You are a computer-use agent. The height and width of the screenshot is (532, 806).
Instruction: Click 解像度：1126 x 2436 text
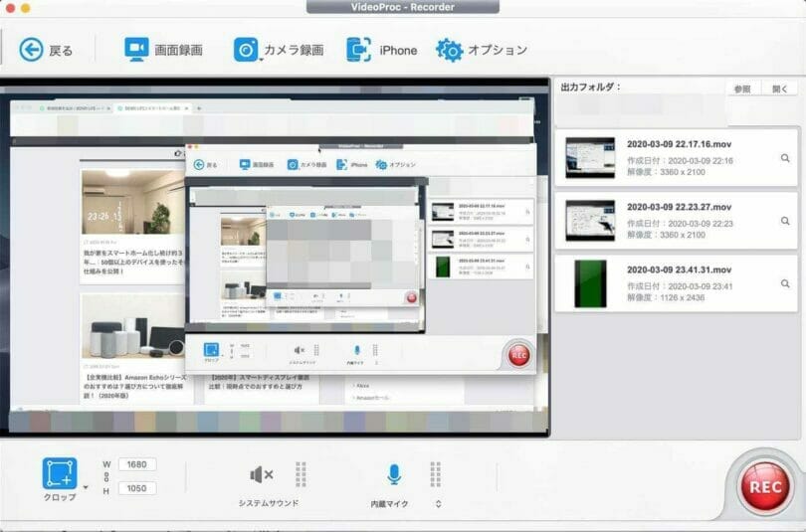pyautogui.click(x=666, y=298)
